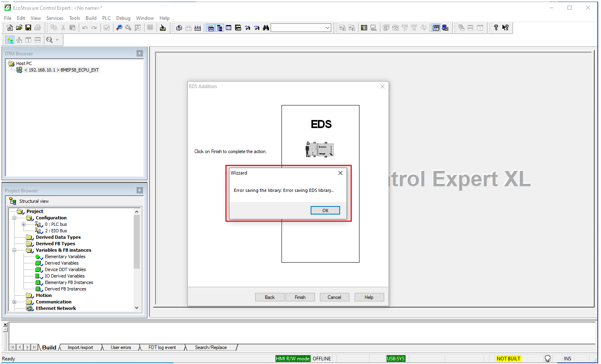
Task: Click the Data Editor table toolbar icon
Action: 229,28
